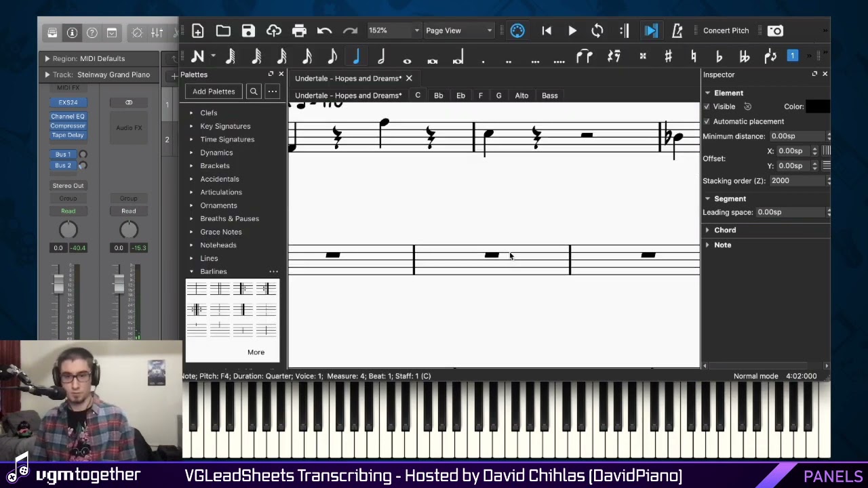868x488 pixels.
Task: Open the element Color swatch
Action: click(x=818, y=106)
